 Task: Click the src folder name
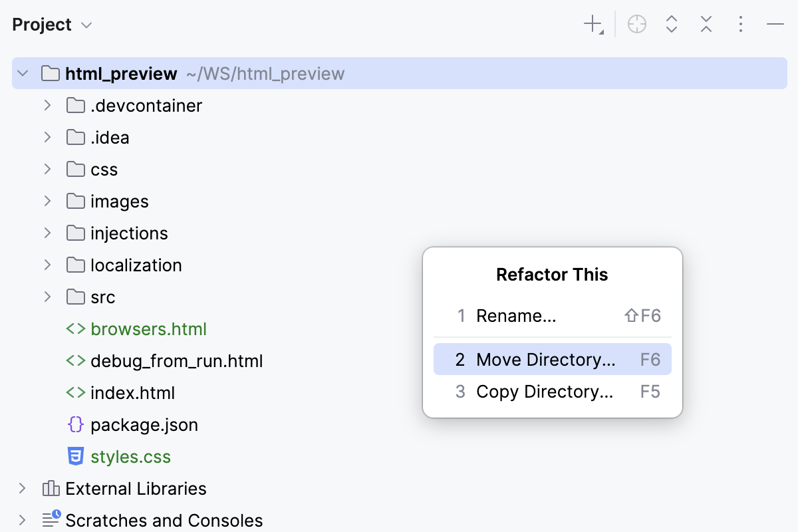coord(103,297)
